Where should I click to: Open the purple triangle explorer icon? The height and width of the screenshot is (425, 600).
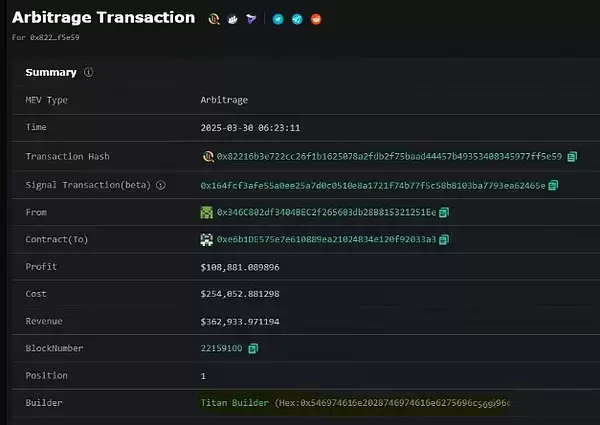point(250,19)
